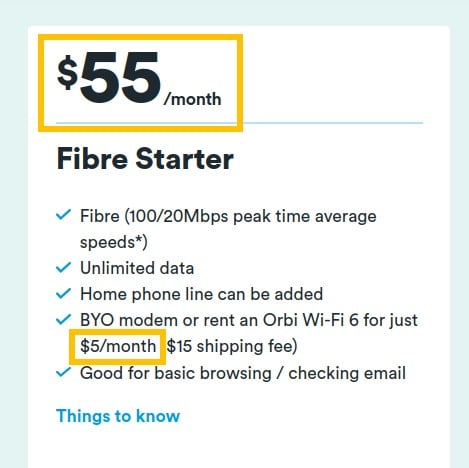This screenshot has width=469, height=468.
Task: Click the Home phone line can be added text
Action: point(202,294)
